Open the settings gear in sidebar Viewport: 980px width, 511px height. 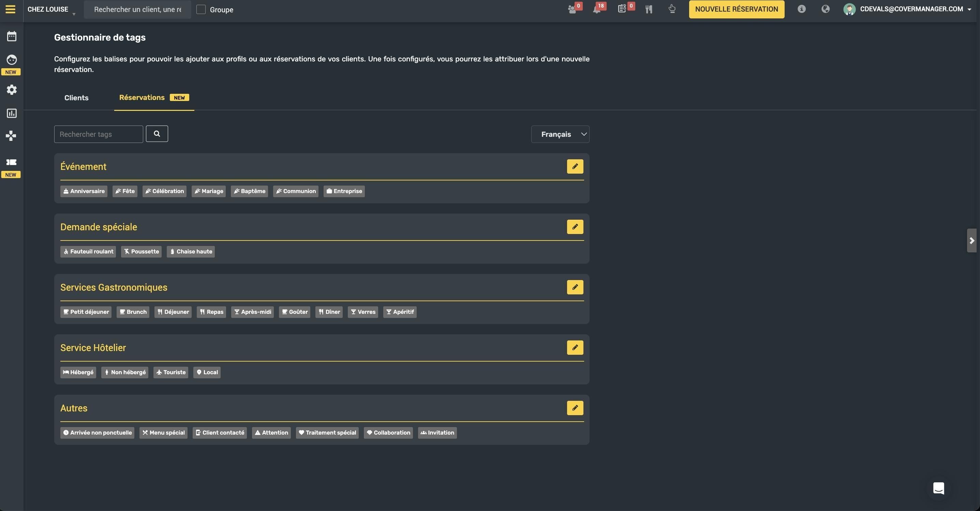click(x=12, y=90)
